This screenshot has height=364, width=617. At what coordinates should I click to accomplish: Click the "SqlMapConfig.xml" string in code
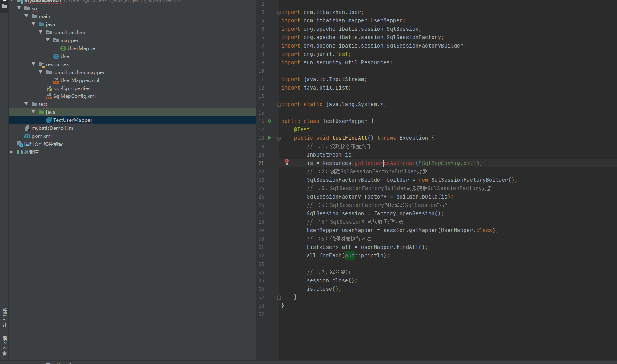pyautogui.click(x=447, y=163)
